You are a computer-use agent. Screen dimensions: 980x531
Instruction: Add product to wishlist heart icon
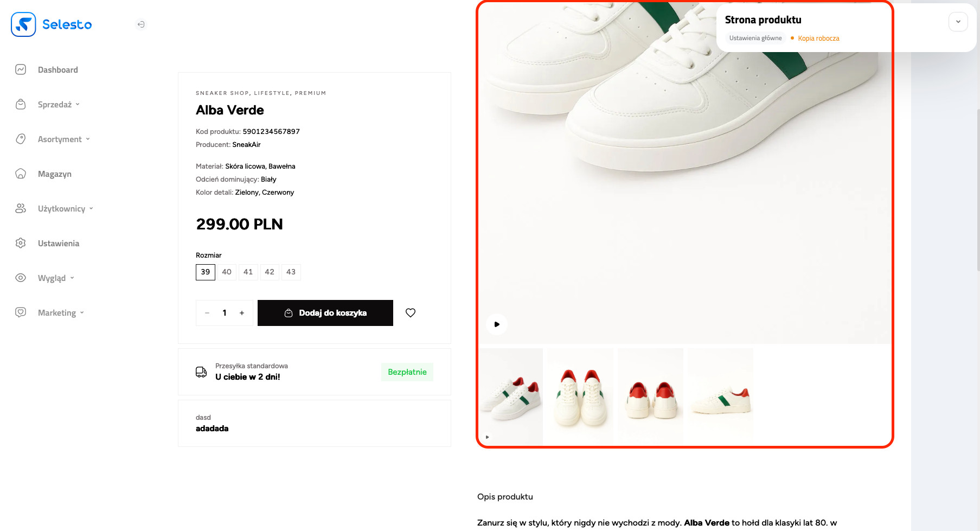coord(411,313)
